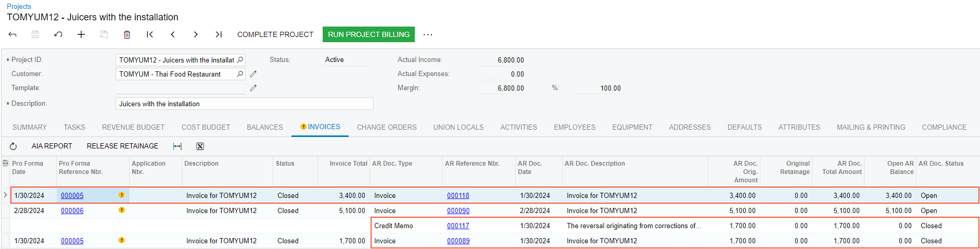The height and width of the screenshot is (249, 980).
Task: Edit the customer with pencil icon
Action: (253, 74)
